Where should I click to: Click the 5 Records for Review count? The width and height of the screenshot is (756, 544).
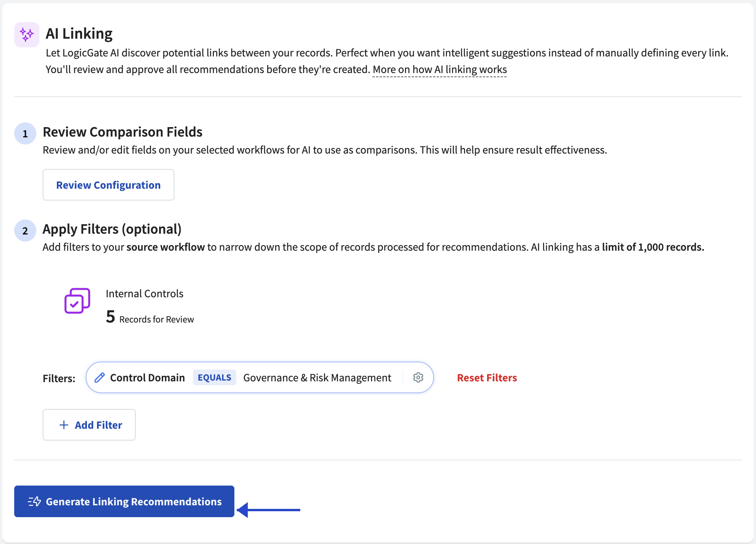(x=150, y=317)
